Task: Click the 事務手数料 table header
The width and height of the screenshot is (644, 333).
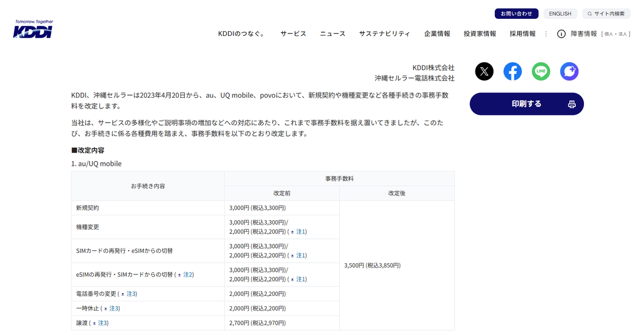Action: 339,178
